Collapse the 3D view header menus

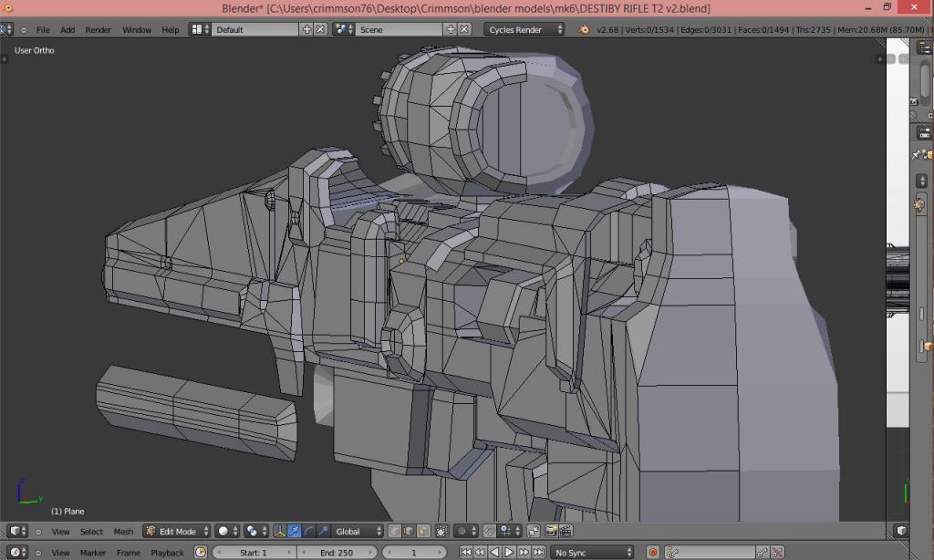[38, 532]
